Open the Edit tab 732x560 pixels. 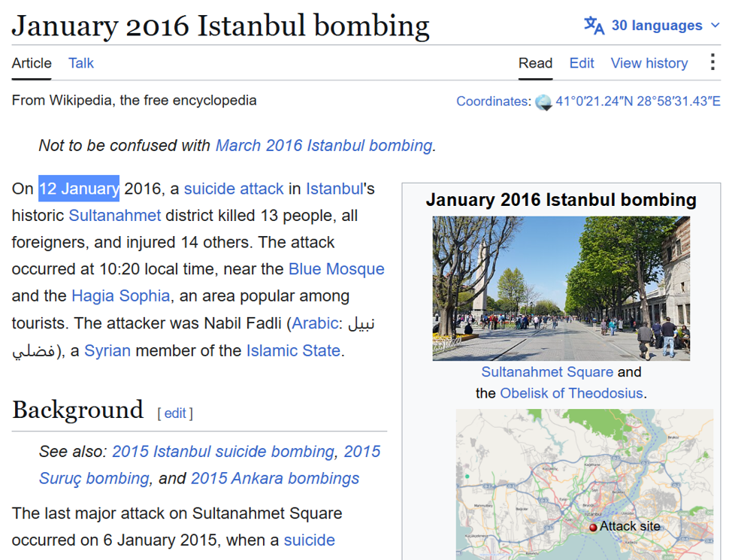coord(582,63)
